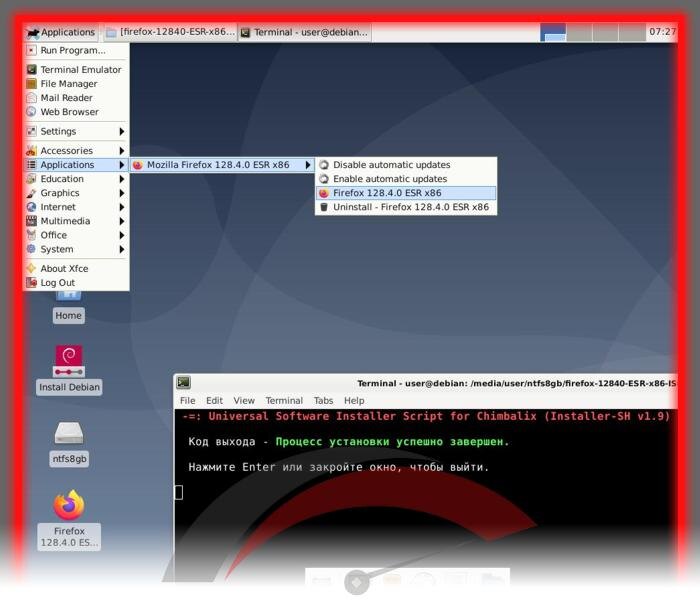This screenshot has width=700, height=600.
Task: Open the Terminal menu in Terminal window
Action: click(284, 400)
